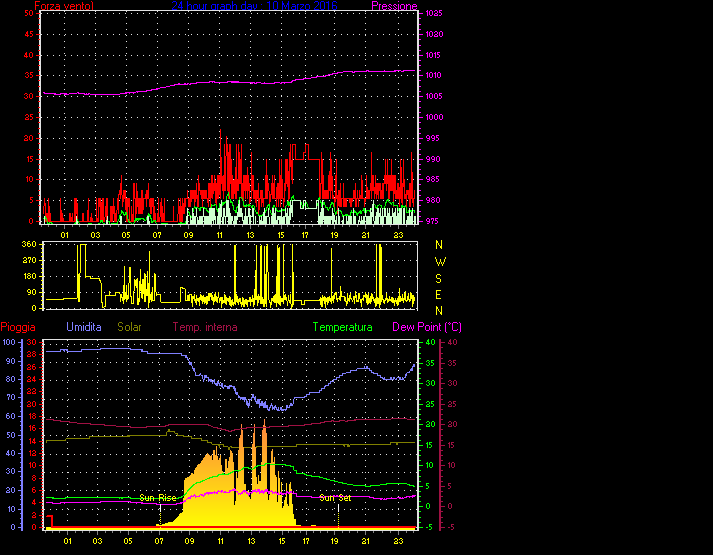Click wind force scale value 45
Screen dimensions: 713x555
click(29, 35)
